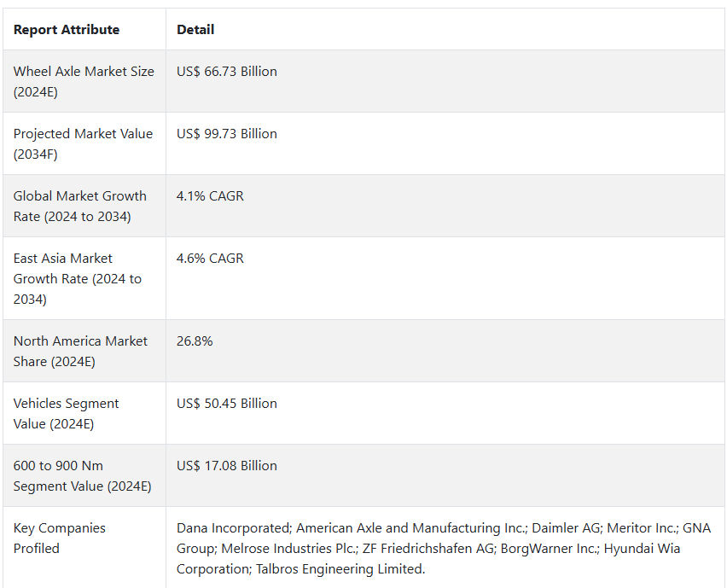Select Key Companies Profiled label
Screen dimensions: 727x588
pyautogui.click(x=60, y=538)
